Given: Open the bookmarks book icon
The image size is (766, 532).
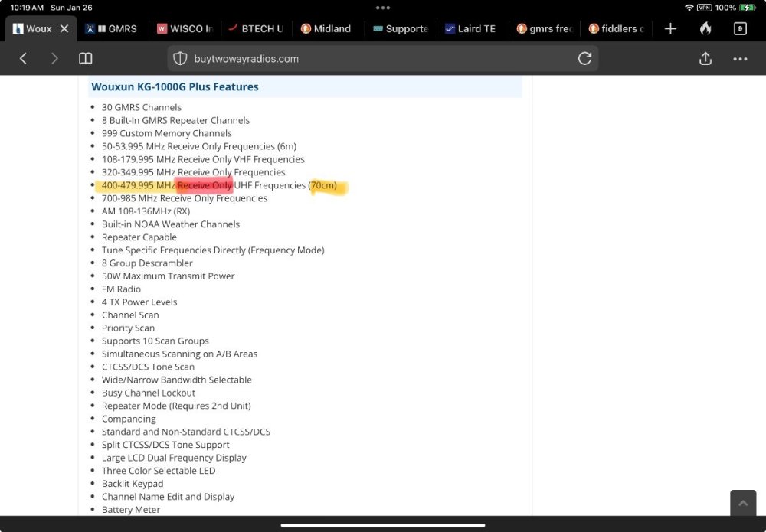Looking at the screenshot, I should pyautogui.click(x=86, y=59).
